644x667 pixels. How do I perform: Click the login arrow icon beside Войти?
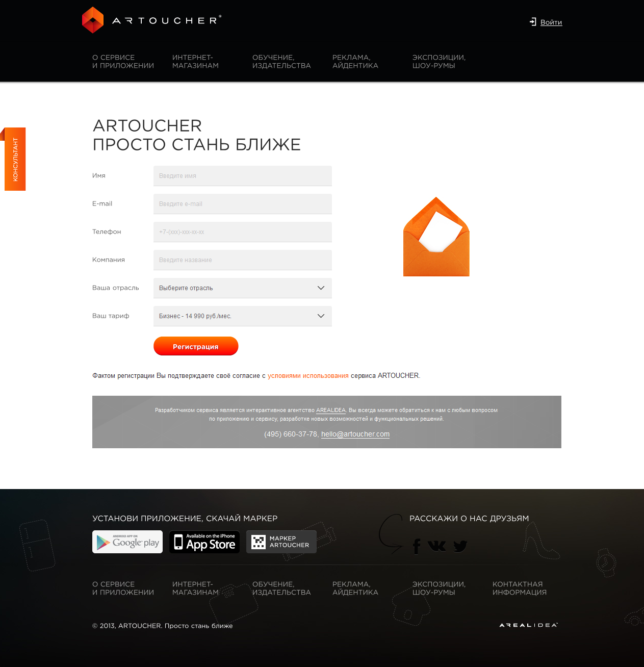click(x=533, y=22)
